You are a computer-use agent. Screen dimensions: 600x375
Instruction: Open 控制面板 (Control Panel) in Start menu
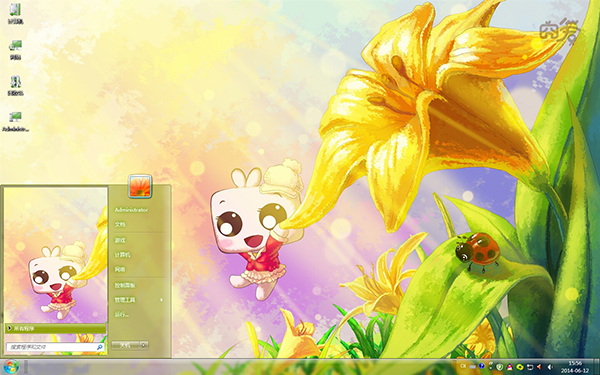pyautogui.click(x=125, y=285)
